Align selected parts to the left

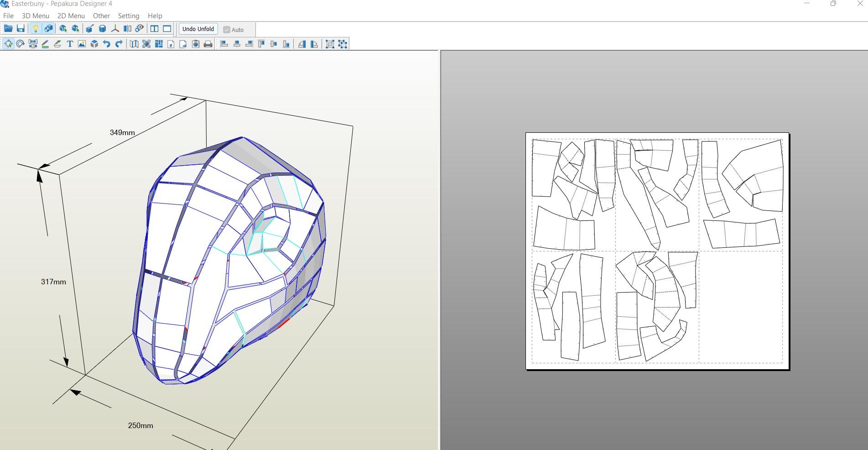click(223, 44)
